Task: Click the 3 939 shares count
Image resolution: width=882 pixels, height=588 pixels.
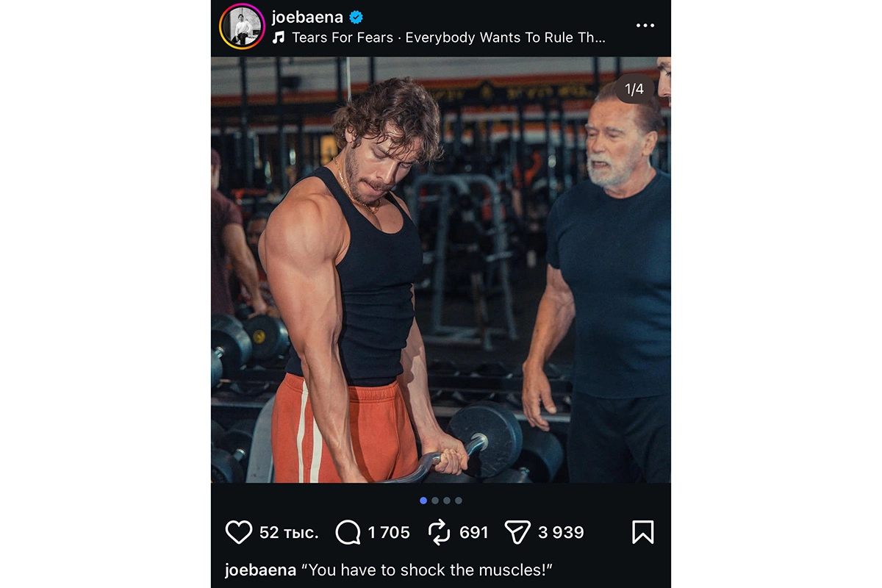Action: coord(561,532)
